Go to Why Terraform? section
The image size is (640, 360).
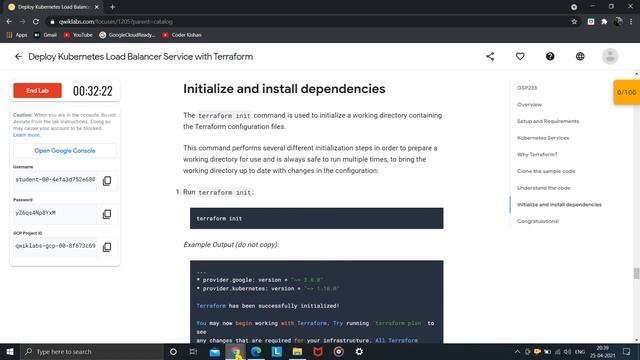pyautogui.click(x=537, y=154)
